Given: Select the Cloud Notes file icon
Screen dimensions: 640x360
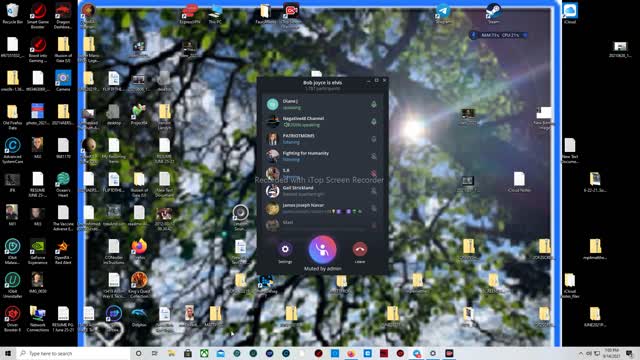Looking at the screenshot, I should (519, 182).
